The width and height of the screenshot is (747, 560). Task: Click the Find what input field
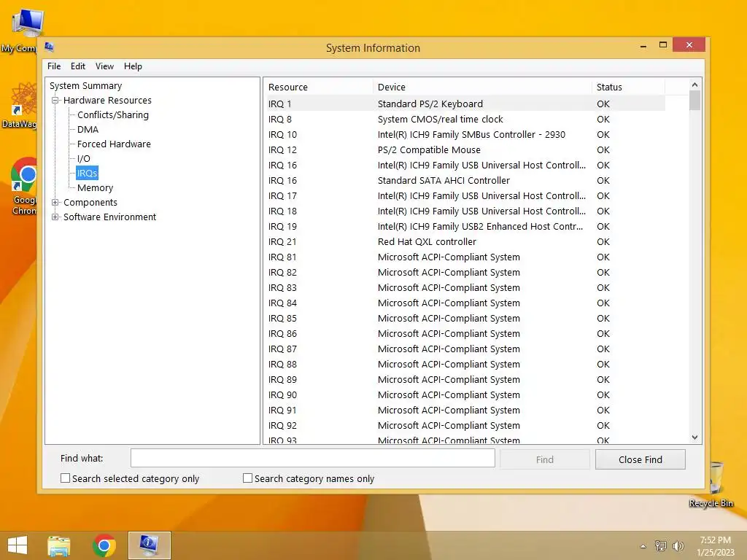pos(312,458)
